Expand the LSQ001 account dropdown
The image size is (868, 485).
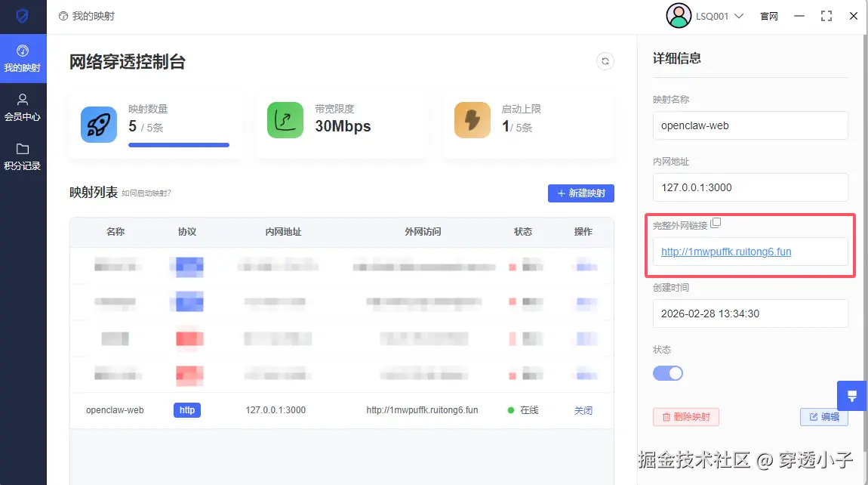pos(738,16)
